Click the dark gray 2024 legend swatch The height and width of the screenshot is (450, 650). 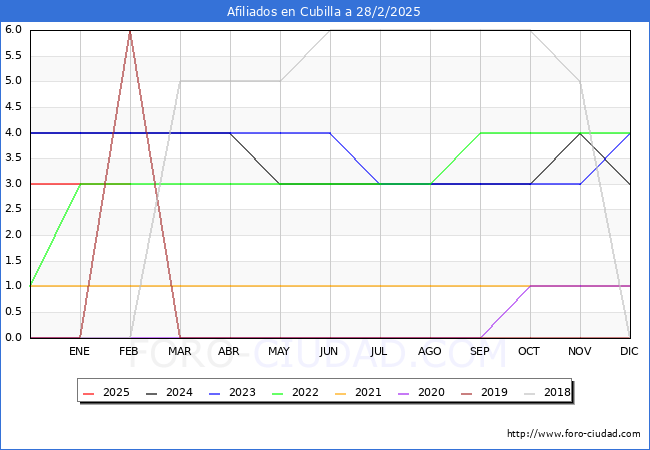click(152, 393)
